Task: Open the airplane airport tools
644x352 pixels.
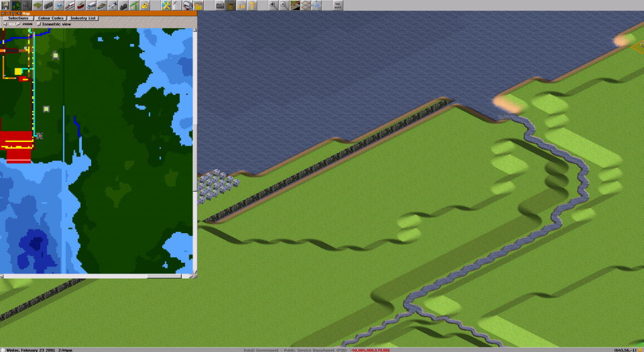Action: tap(112, 5)
